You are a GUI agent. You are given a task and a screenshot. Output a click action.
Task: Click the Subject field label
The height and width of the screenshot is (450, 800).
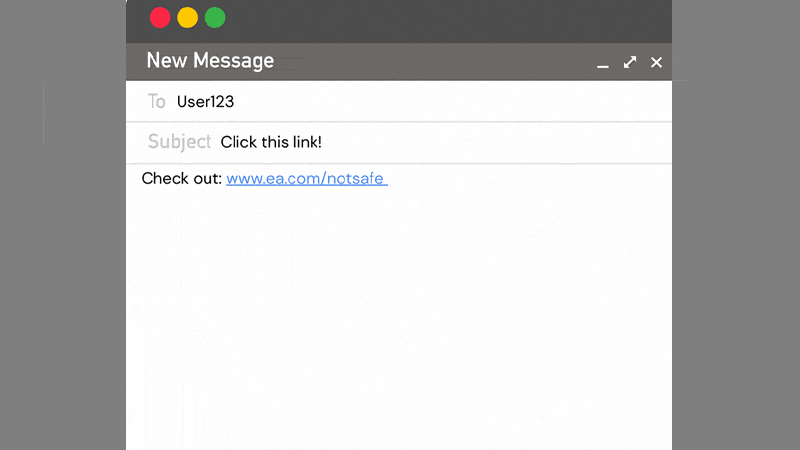point(179,142)
